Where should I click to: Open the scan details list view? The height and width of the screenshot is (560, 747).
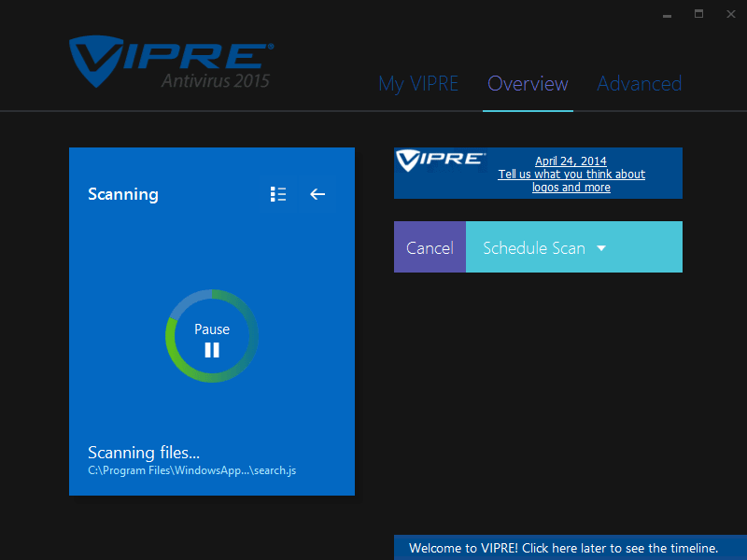coord(277,194)
